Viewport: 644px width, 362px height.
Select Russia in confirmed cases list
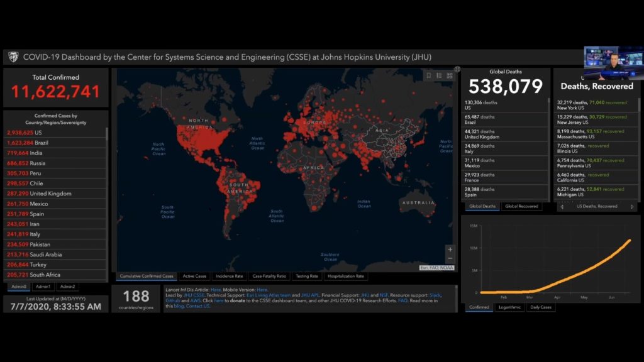[x=55, y=163]
